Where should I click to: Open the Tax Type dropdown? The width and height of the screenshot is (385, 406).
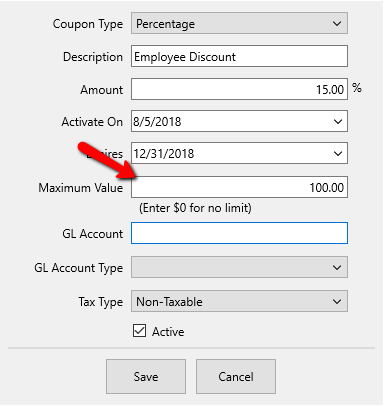[239, 301]
